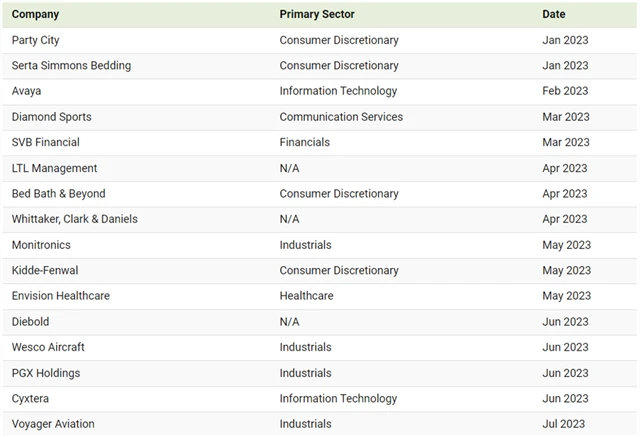Click the SVB Financial entry
The width and height of the screenshot is (640, 437).
[x=45, y=142]
